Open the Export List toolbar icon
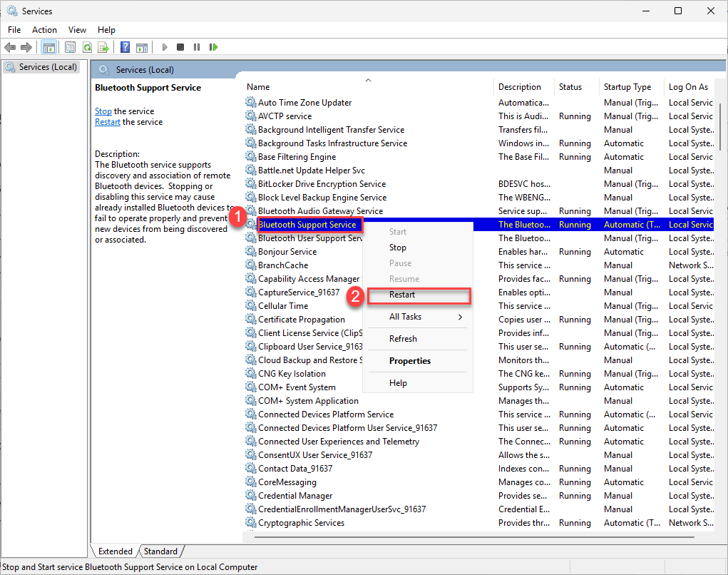728x575 pixels. tap(104, 47)
